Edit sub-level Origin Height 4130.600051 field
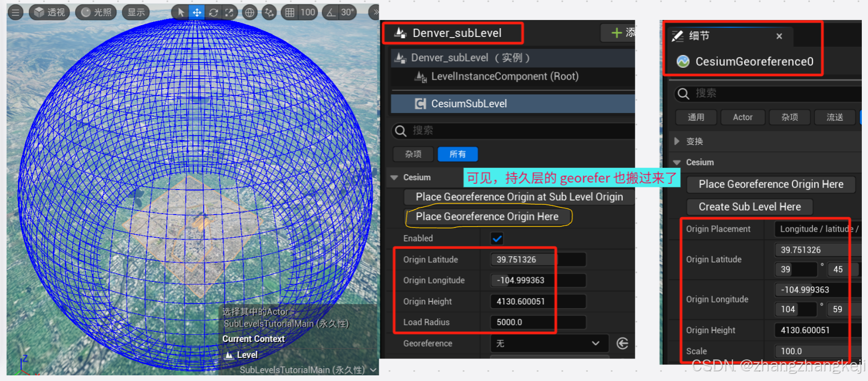868x381 pixels. [538, 301]
